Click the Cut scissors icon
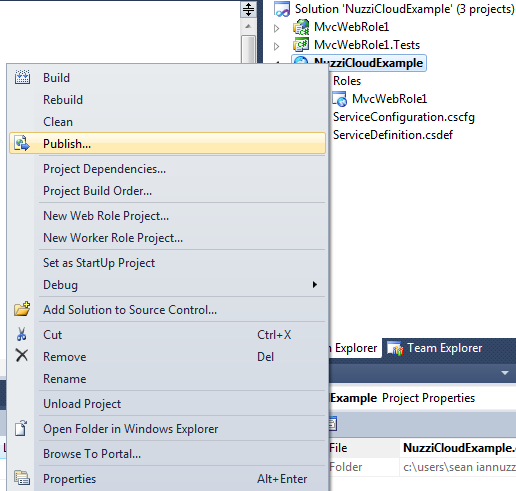 coord(22,334)
